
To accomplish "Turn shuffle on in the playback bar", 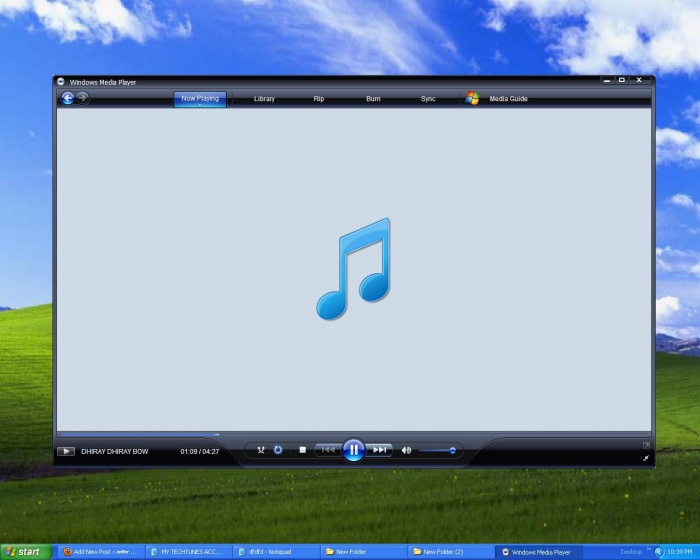I will tap(261, 450).
